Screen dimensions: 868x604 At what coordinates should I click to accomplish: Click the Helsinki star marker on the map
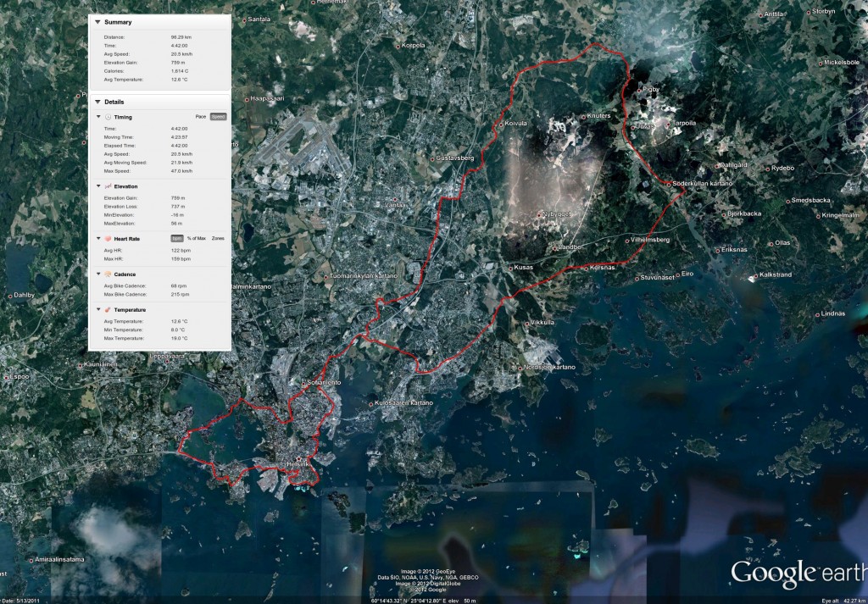tap(299, 459)
